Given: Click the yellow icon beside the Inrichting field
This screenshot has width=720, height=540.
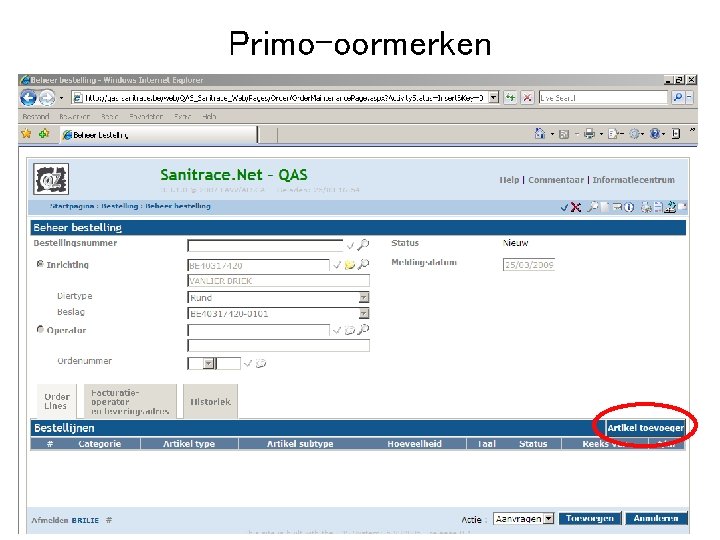Looking at the screenshot, I should click(x=350, y=265).
